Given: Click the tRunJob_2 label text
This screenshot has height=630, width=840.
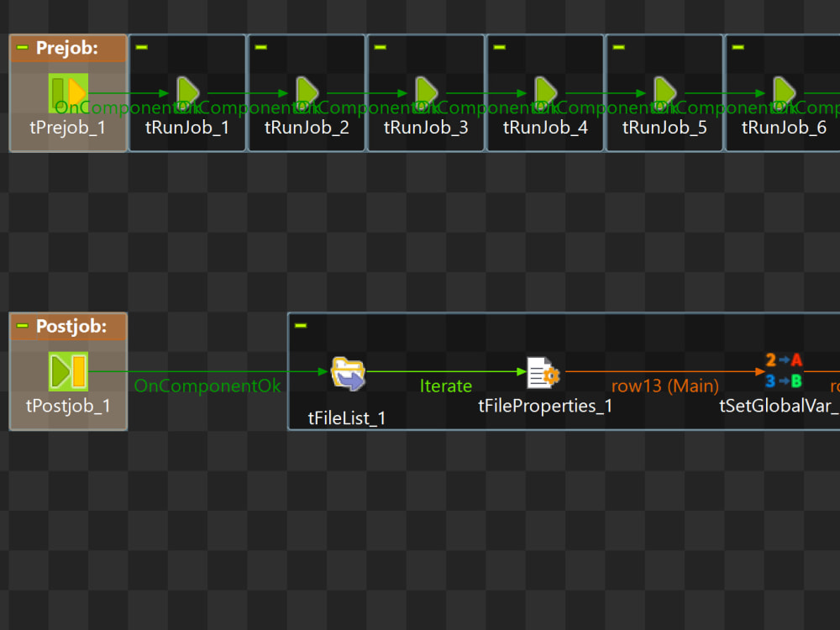Looking at the screenshot, I should coord(307,128).
